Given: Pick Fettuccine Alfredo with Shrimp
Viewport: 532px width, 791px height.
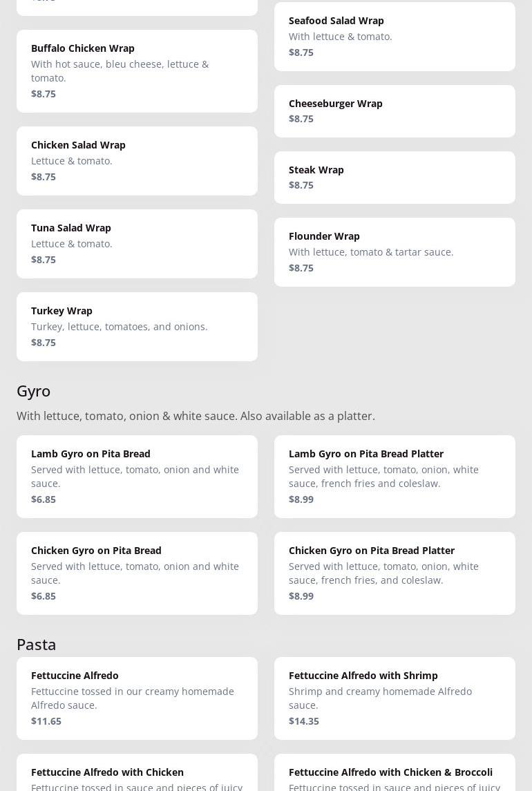Looking at the screenshot, I should pyautogui.click(x=395, y=698).
